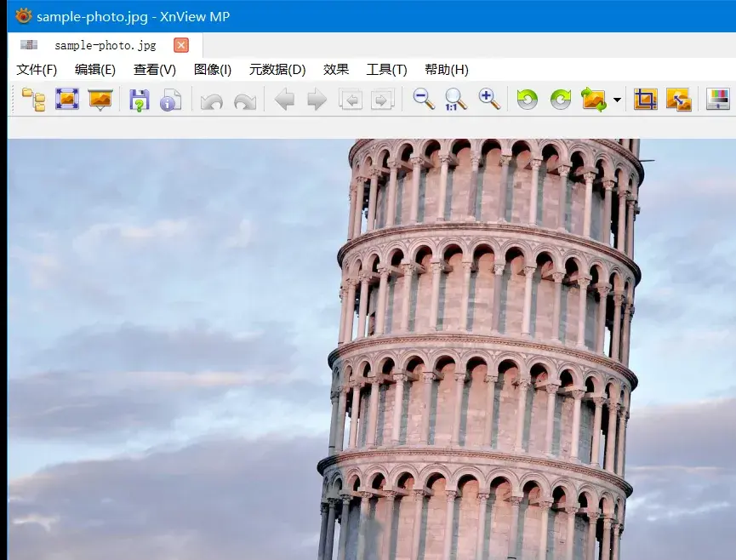Open the browser folder tree icon

coord(34,100)
